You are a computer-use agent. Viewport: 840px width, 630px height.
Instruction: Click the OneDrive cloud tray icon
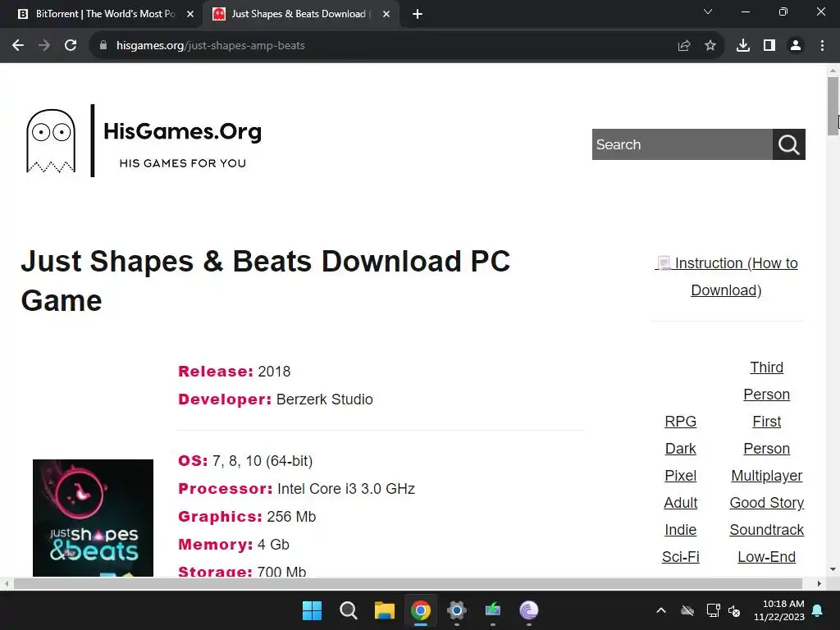(x=687, y=610)
